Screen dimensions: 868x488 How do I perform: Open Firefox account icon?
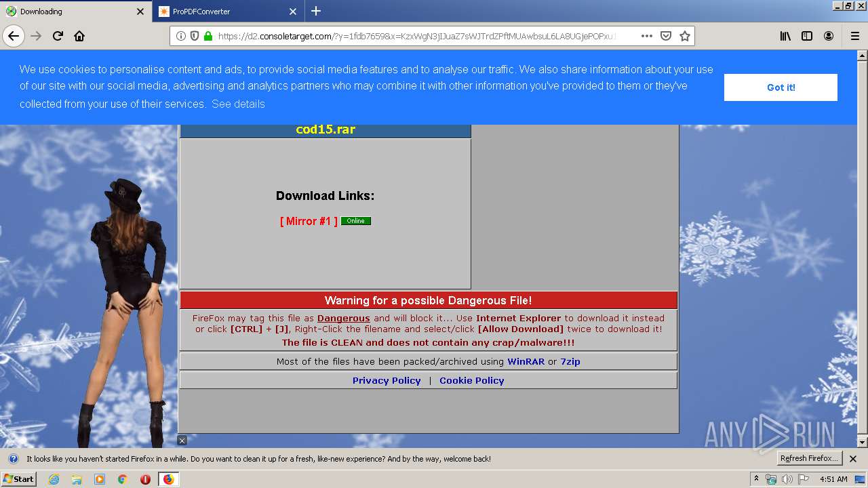coord(829,36)
